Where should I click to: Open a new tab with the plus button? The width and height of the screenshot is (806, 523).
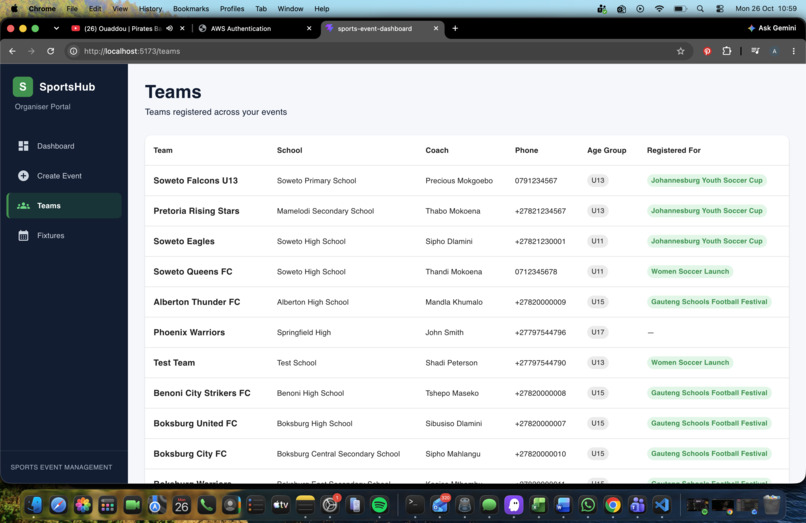coord(455,28)
